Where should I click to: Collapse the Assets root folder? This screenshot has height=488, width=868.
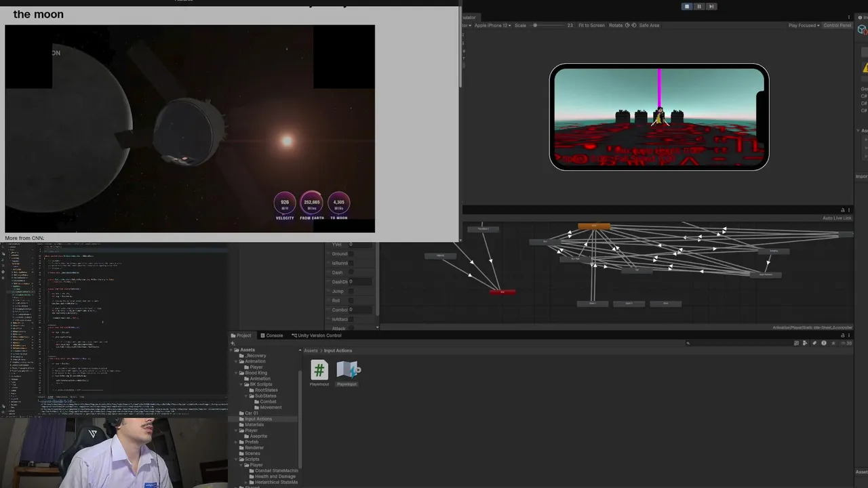[x=231, y=350]
